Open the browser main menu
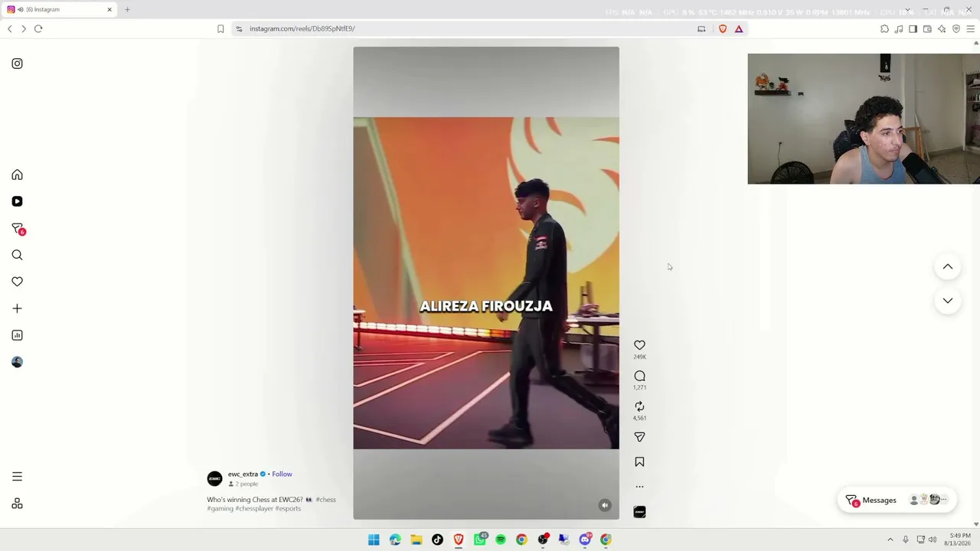Image resolution: width=980 pixels, height=551 pixels. 970,28
